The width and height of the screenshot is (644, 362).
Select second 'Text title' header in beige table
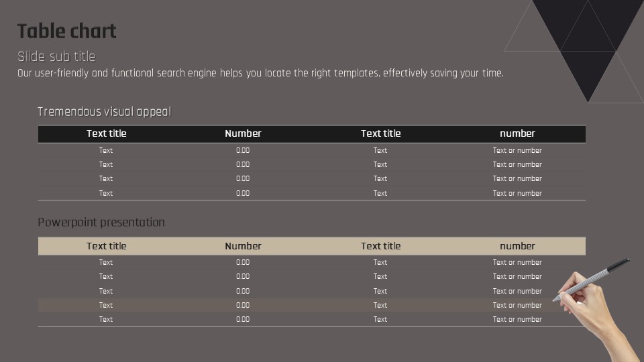click(x=381, y=246)
